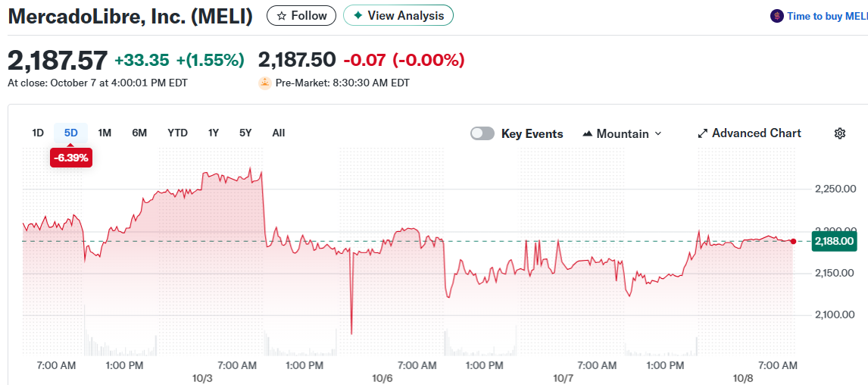868x385 pixels.
Task: Click the sparkle icon in View Analysis
Action: coord(358,16)
